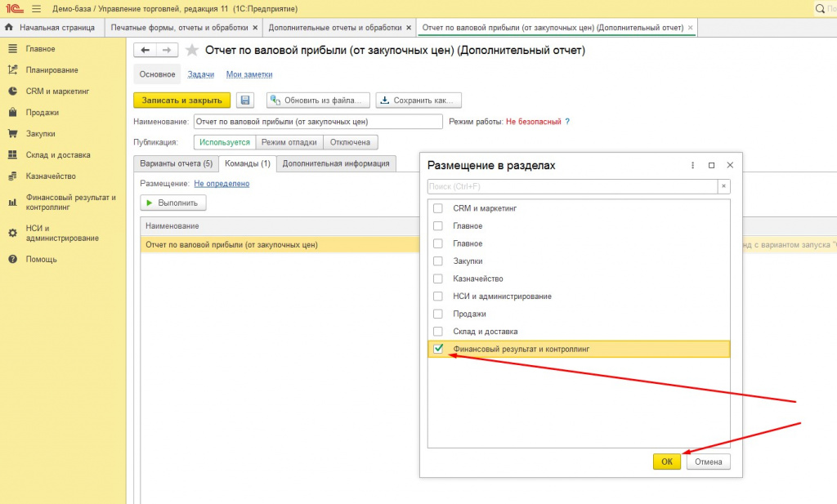The image size is (837, 504).
Task: Check the Склад и доставка checkbox
Action: (x=438, y=332)
